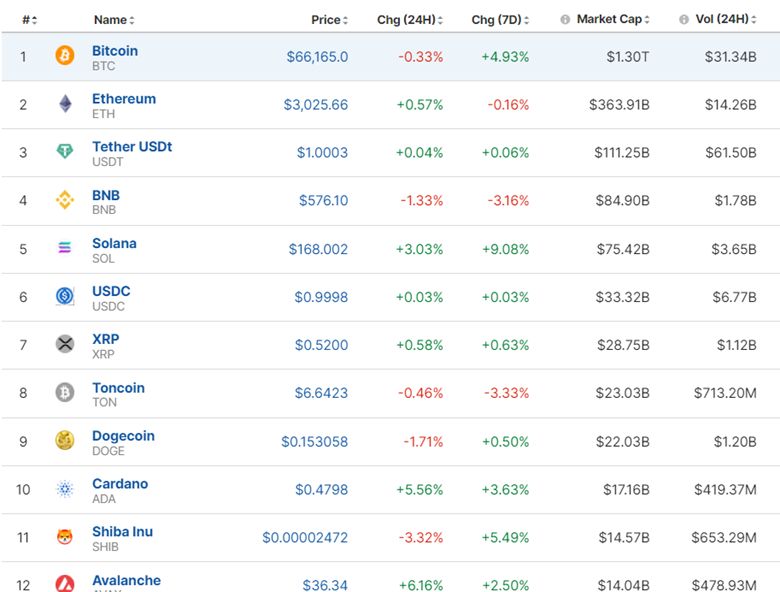Image resolution: width=780 pixels, height=592 pixels.
Task: Click the Solana logo icon
Action: coord(65,247)
